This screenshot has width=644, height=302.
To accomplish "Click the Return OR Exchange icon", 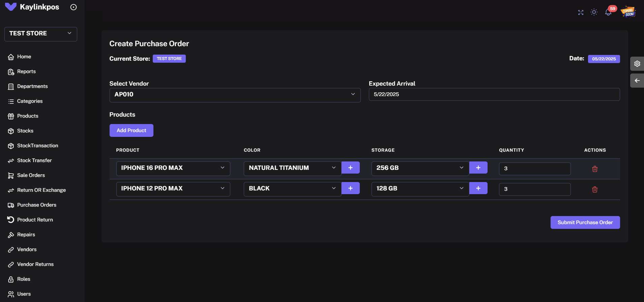I will (x=11, y=190).
